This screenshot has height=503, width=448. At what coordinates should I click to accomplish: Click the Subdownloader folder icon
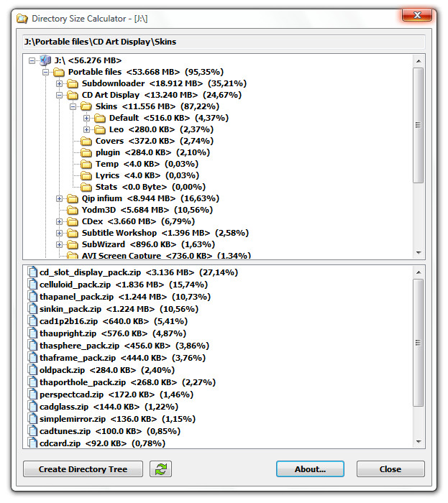(73, 84)
